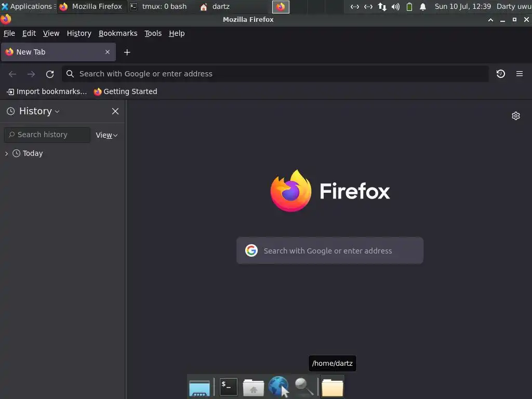Open the /home/dartz folder dock icon
Screen dimensions: 532x399
tap(332, 388)
